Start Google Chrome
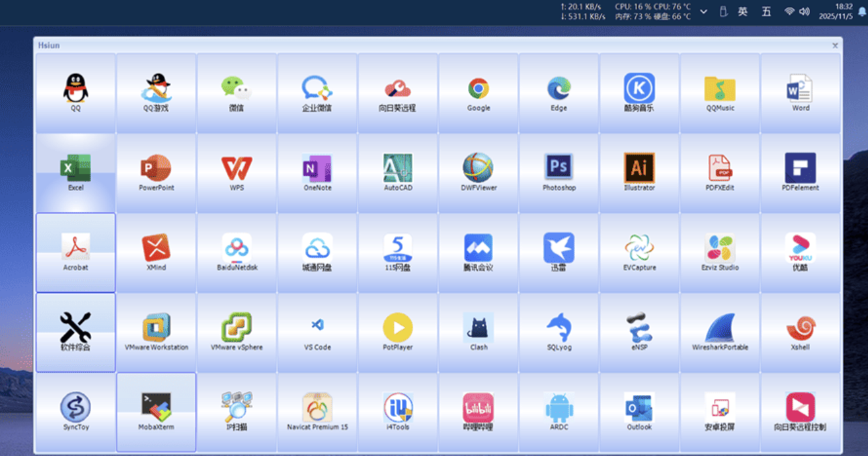The width and height of the screenshot is (868, 456). 478,91
